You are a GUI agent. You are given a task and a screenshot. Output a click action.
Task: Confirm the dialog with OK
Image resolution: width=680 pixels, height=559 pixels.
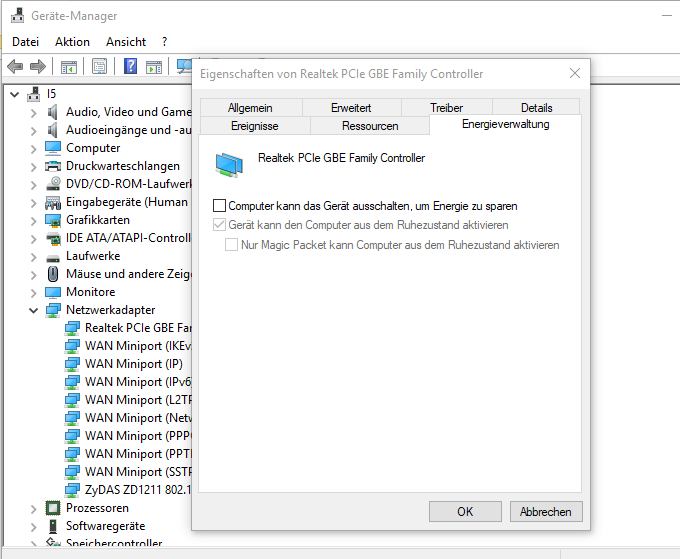tap(465, 512)
